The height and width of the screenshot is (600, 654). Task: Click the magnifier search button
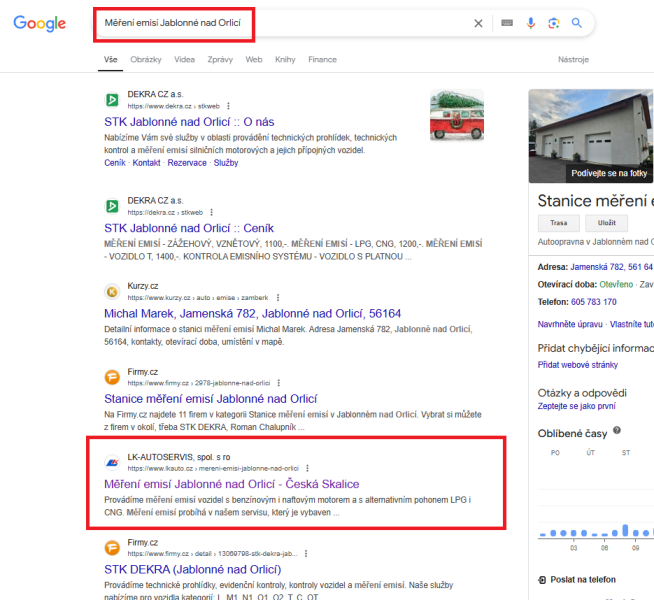pyautogui.click(x=577, y=23)
